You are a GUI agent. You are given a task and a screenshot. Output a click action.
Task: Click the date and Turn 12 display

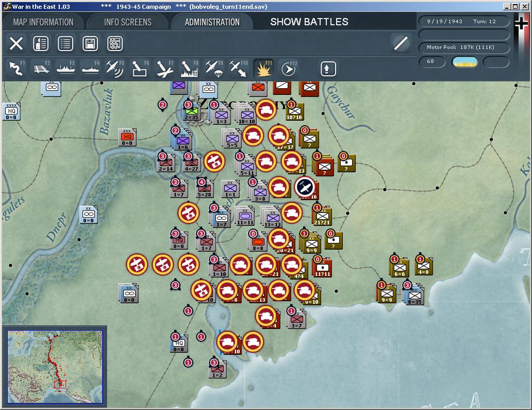(x=464, y=21)
